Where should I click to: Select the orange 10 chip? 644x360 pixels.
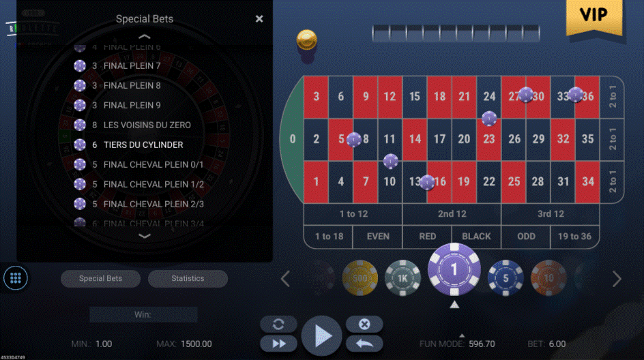(x=548, y=278)
